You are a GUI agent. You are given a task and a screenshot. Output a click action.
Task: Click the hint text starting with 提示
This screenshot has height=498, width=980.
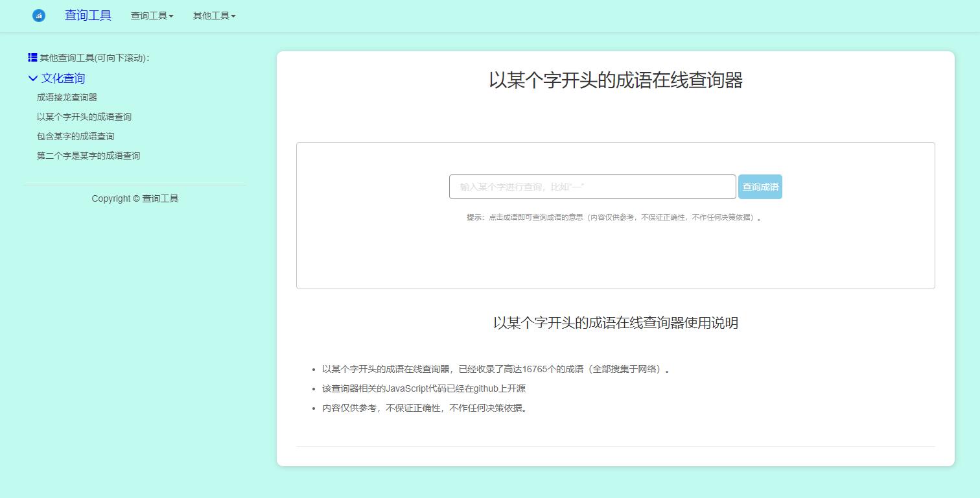[x=614, y=217]
